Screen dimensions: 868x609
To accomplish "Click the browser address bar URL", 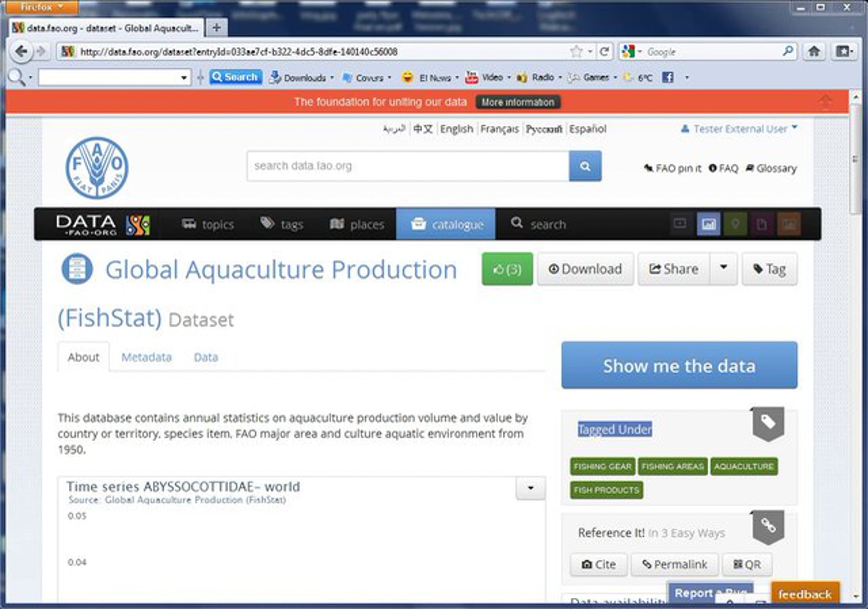I will [239, 52].
